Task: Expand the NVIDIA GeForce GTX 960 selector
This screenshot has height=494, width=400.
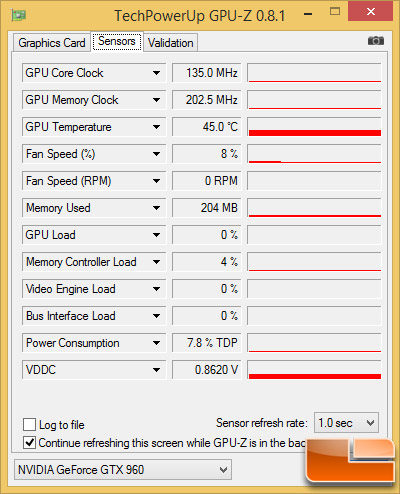Action: (123, 470)
